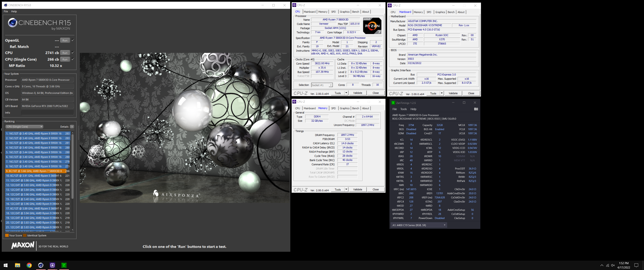Click Cinebench icon in taskbar
This screenshot has height=270, width=644.
(x=41, y=265)
